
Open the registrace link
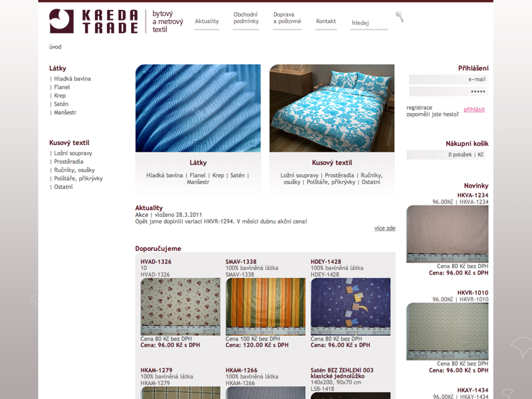pyautogui.click(x=419, y=108)
